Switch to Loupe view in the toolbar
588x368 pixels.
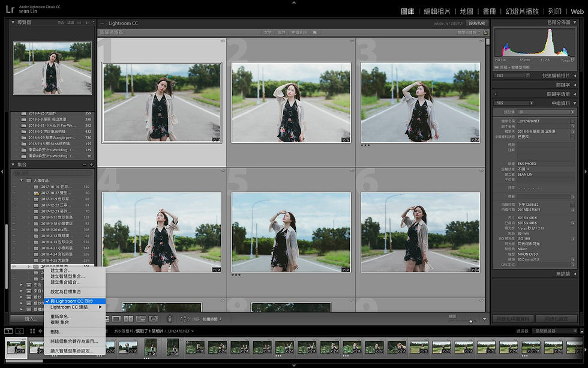click(116, 319)
